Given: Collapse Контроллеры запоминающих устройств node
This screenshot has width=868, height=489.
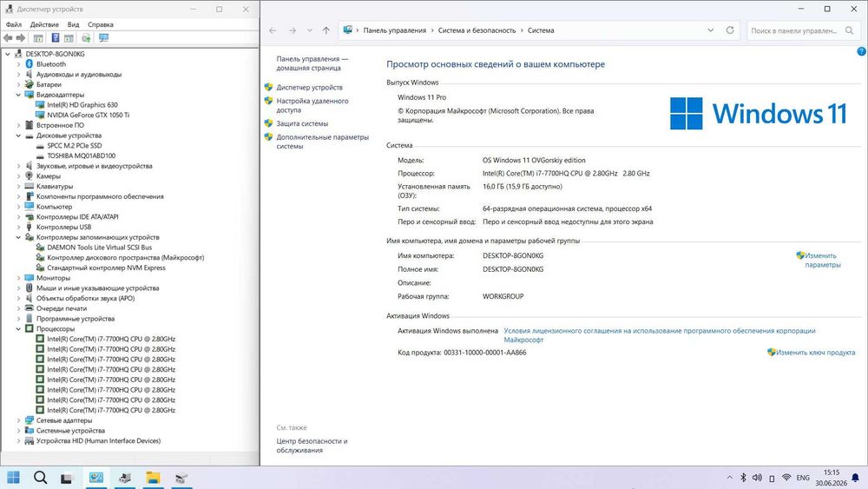Looking at the screenshot, I should (18, 237).
